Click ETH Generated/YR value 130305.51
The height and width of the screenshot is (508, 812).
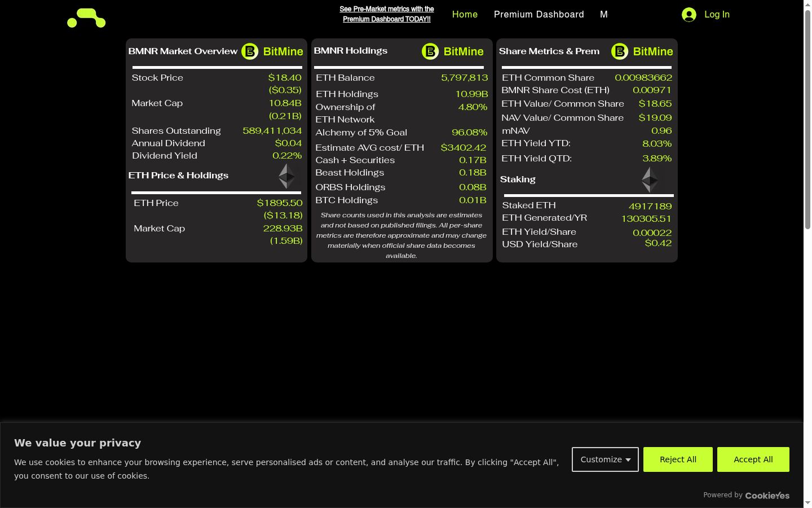click(646, 219)
